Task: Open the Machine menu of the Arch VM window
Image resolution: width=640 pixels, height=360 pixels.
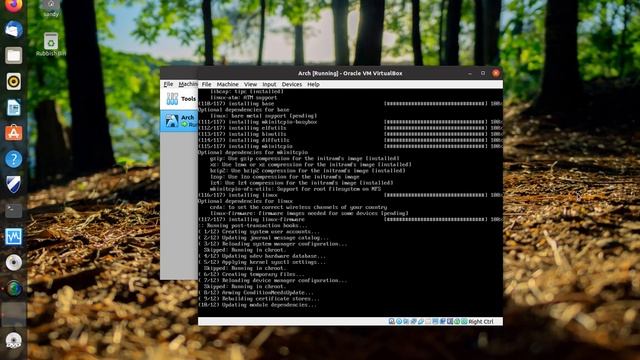Action: (x=227, y=84)
